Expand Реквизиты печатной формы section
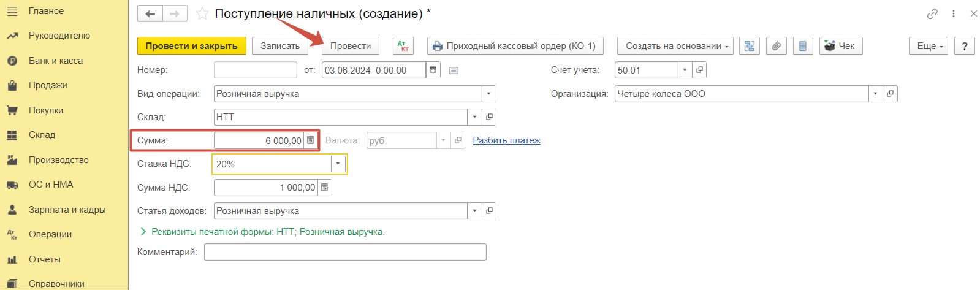980x290 pixels. click(x=262, y=232)
